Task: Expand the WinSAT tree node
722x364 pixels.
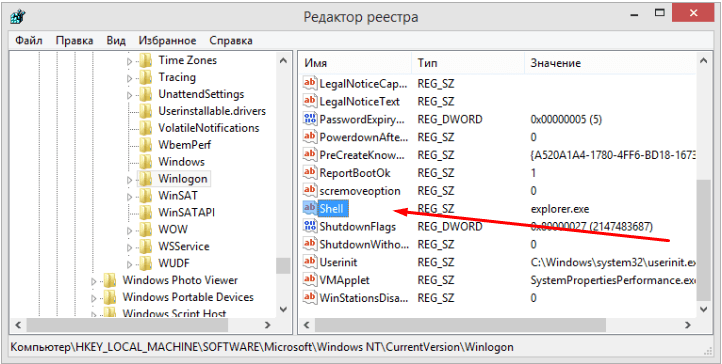Action: click(130, 196)
